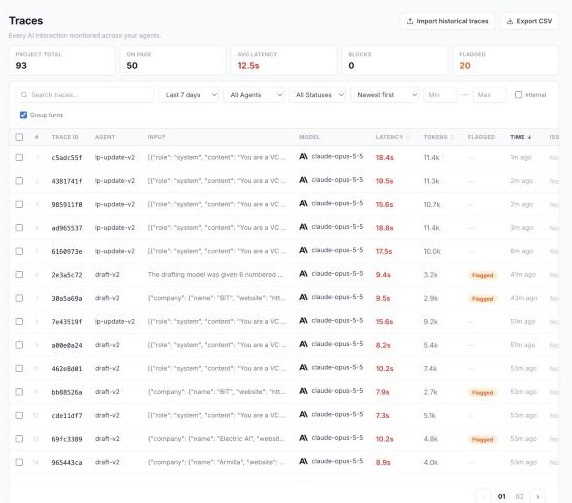Click the 41m ago time cell

522,274
